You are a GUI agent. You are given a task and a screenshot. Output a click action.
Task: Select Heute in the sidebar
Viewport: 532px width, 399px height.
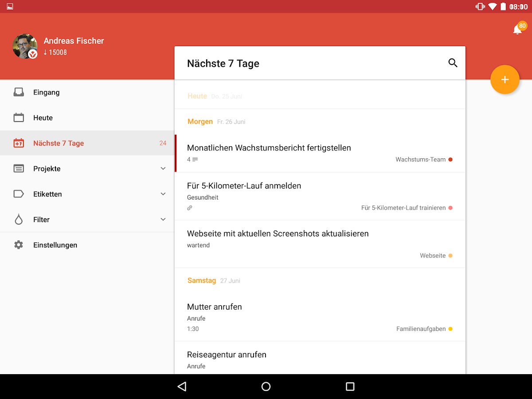[x=43, y=117]
